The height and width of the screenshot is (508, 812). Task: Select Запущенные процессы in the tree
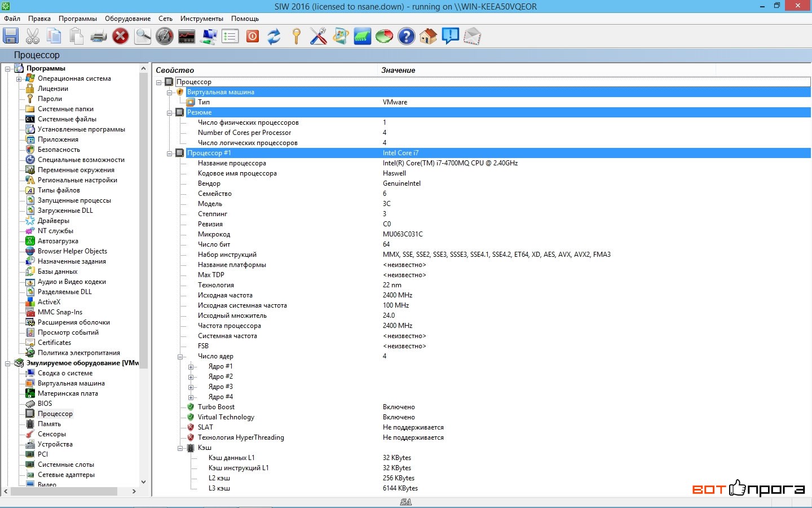[x=74, y=200]
